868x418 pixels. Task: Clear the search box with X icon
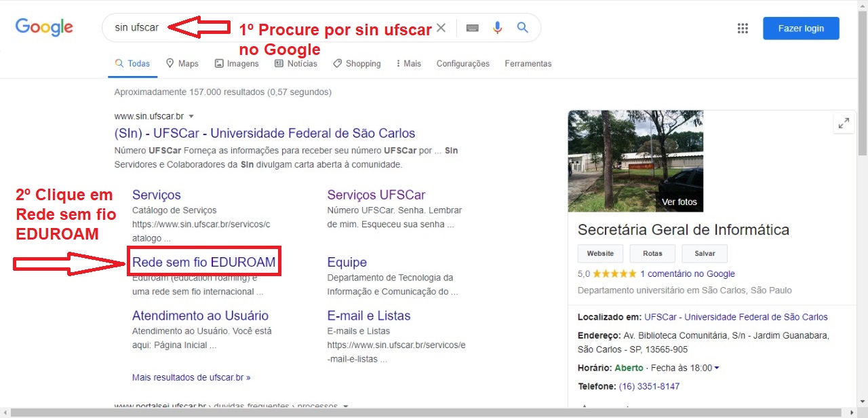[x=441, y=28]
